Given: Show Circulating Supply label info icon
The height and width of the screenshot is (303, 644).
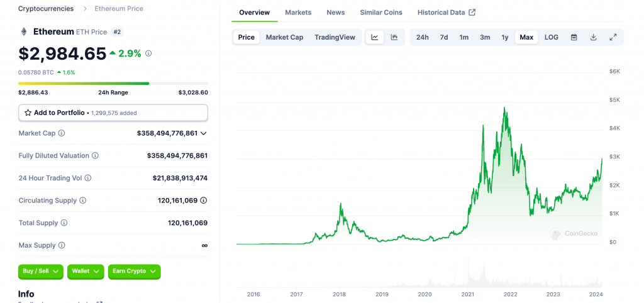Looking at the screenshot, I should pos(82,201).
